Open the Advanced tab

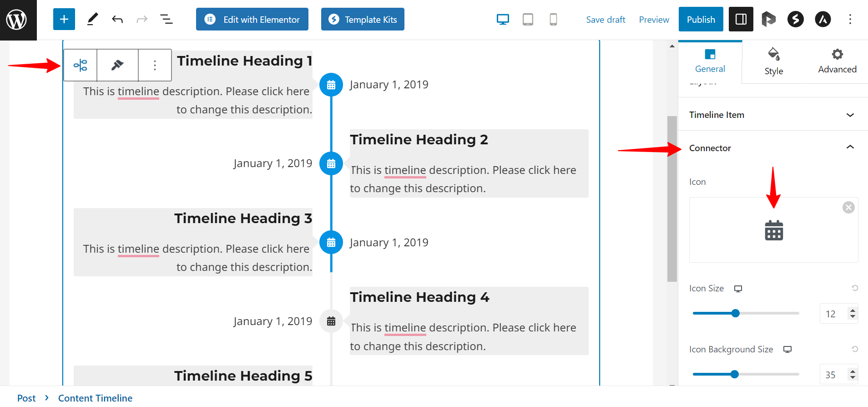coord(837,62)
